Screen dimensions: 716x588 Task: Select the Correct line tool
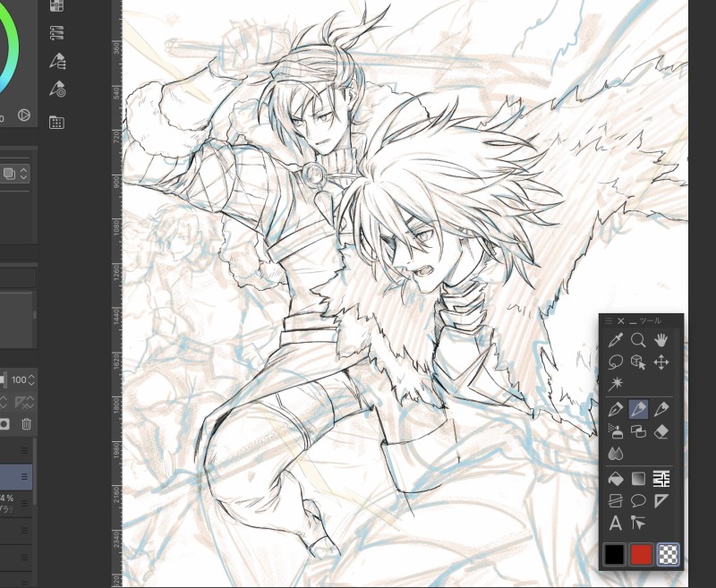tap(638, 523)
